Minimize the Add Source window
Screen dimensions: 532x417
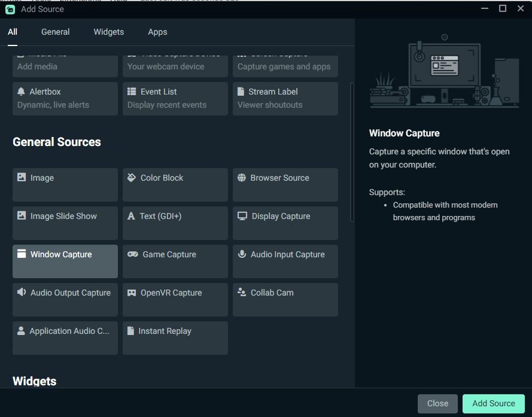[485, 8]
